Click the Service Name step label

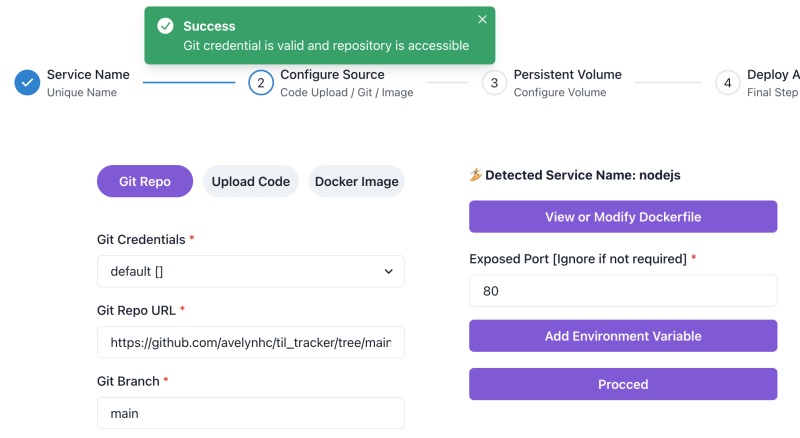(x=88, y=75)
